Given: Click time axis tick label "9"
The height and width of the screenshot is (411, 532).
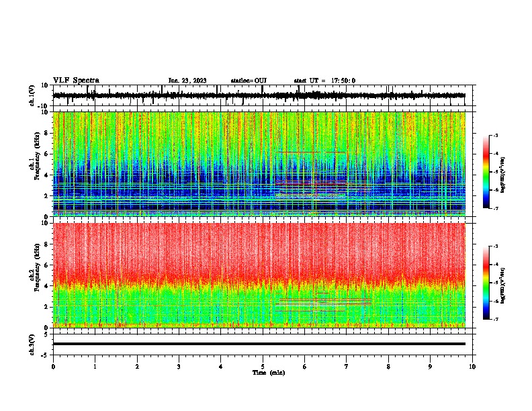Looking at the screenshot, I should click(x=430, y=367).
